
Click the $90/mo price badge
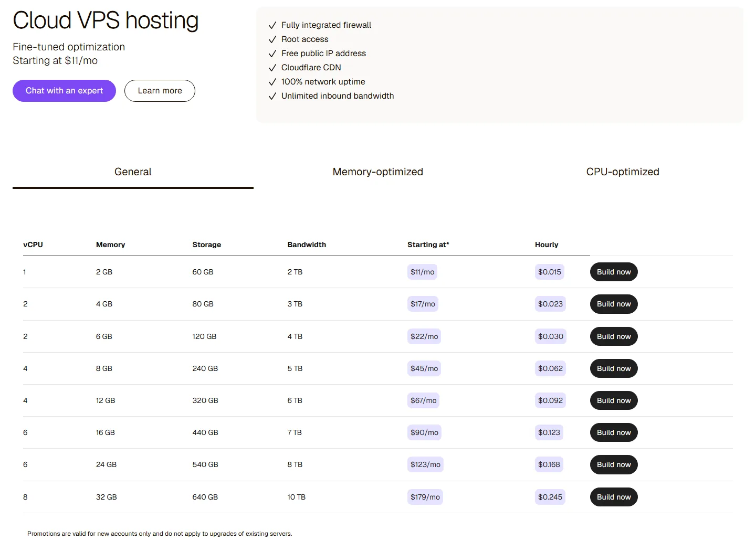[x=424, y=432]
